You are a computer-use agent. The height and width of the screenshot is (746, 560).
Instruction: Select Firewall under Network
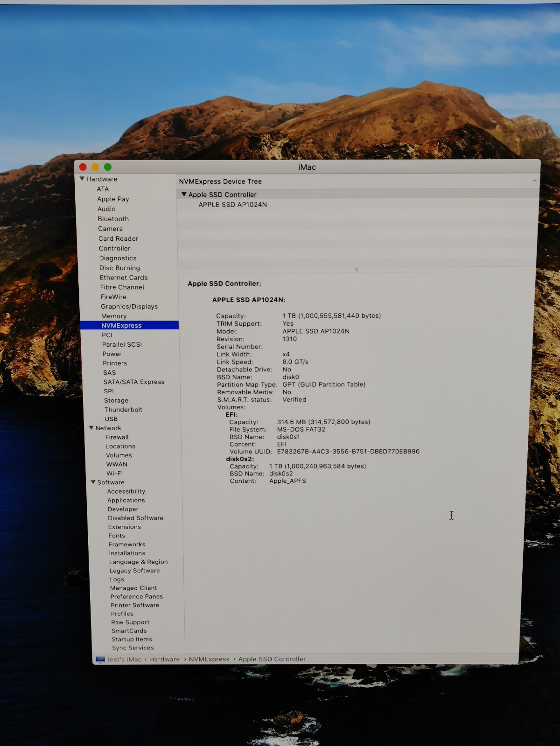pyautogui.click(x=117, y=437)
